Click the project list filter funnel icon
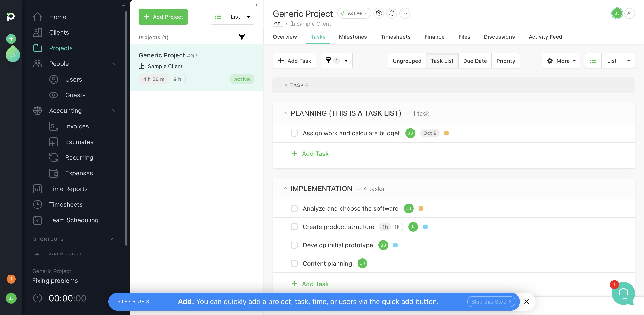This screenshot has width=644, height=315. click(x=242, y=36)
